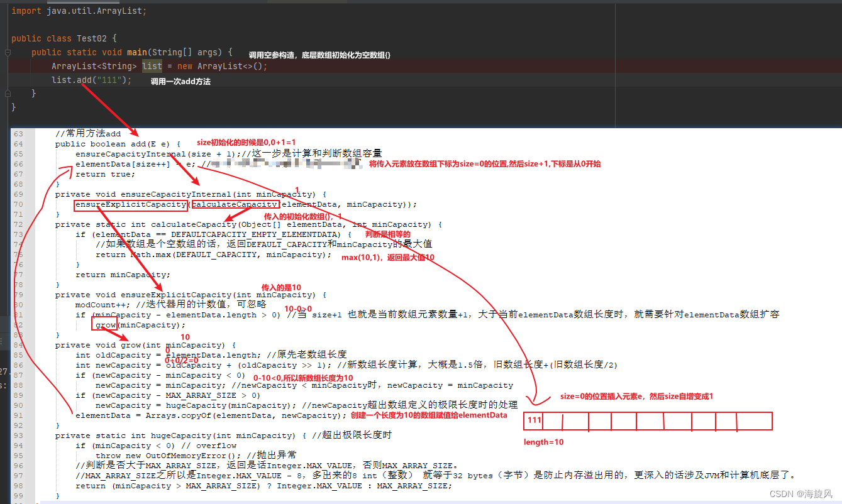Click the oldCapacity >> 1 expression
The width and height of the screenshot is (842, 504).
pyautogui.click(x=282, y=365)
